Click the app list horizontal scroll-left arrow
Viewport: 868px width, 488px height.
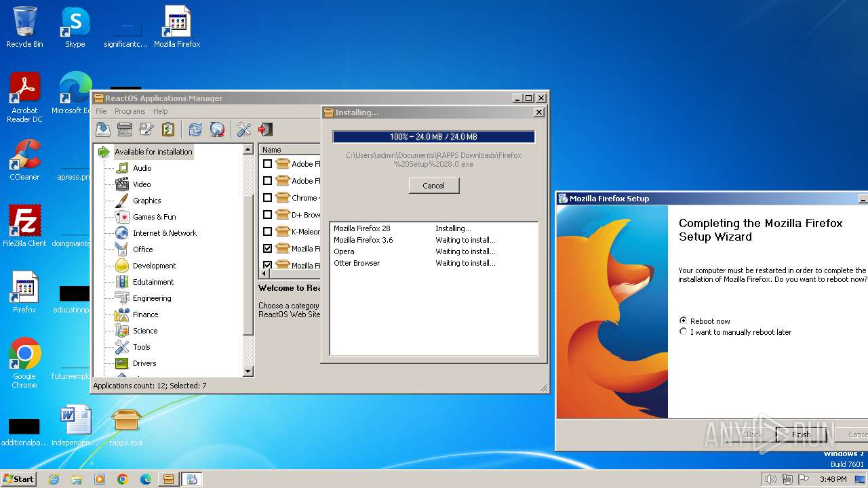pyautogui.click(x=264, y=274)
